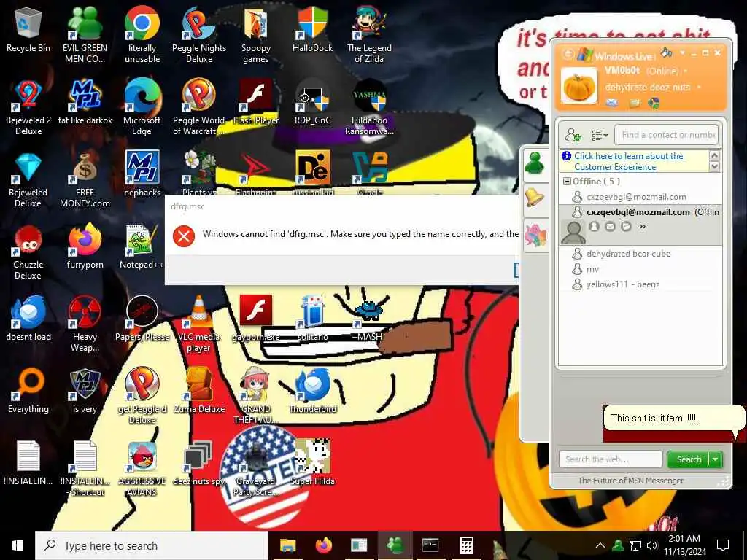Image resolution: width=747 pixels, height=560 pixels.
Task: Click the Type here to search box
Action: pyautogui.click(x=152, y=545)
